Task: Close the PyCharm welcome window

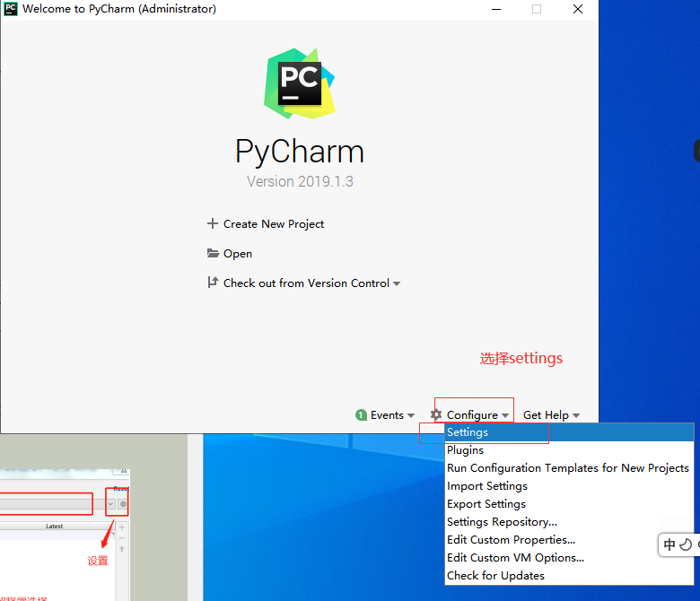Action: (x=578, y=9)
